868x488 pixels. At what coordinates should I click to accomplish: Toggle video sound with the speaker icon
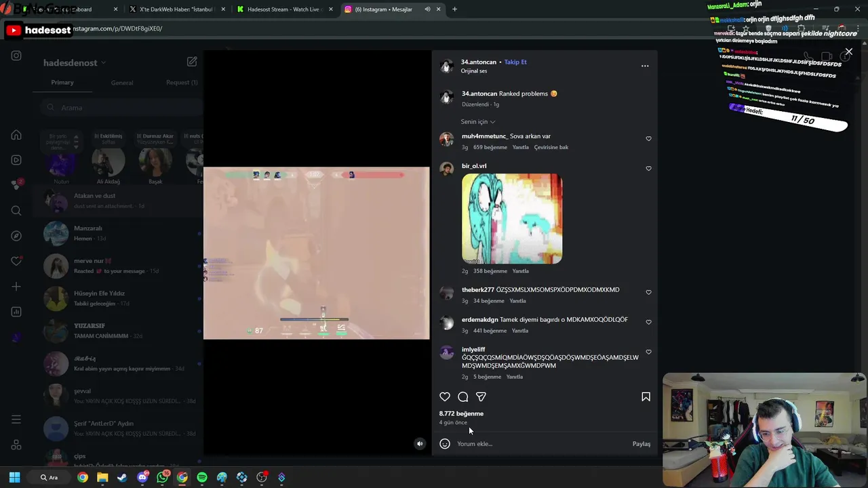point(420,444)
